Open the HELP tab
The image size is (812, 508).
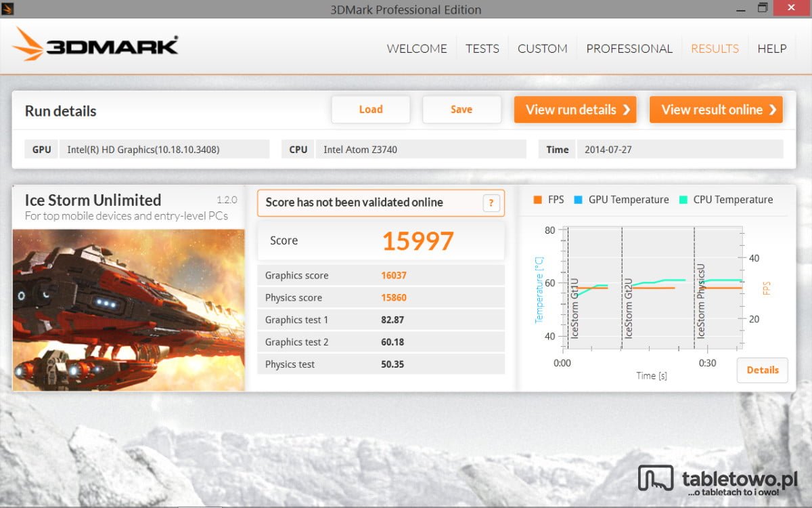click(772, 49)
